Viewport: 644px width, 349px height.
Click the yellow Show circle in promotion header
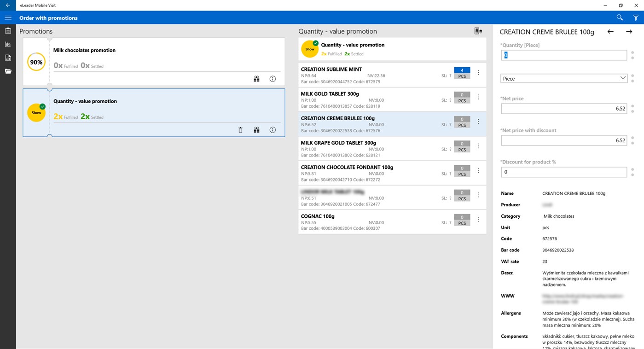point(310,49)
